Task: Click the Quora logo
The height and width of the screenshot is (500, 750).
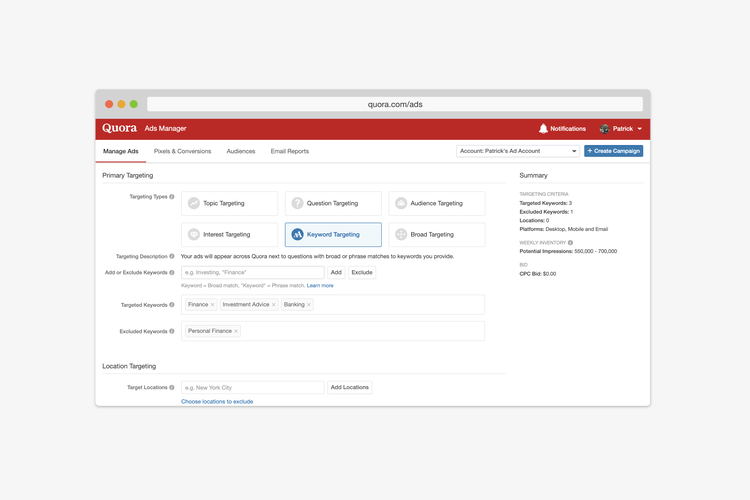Action: point(119,128)
